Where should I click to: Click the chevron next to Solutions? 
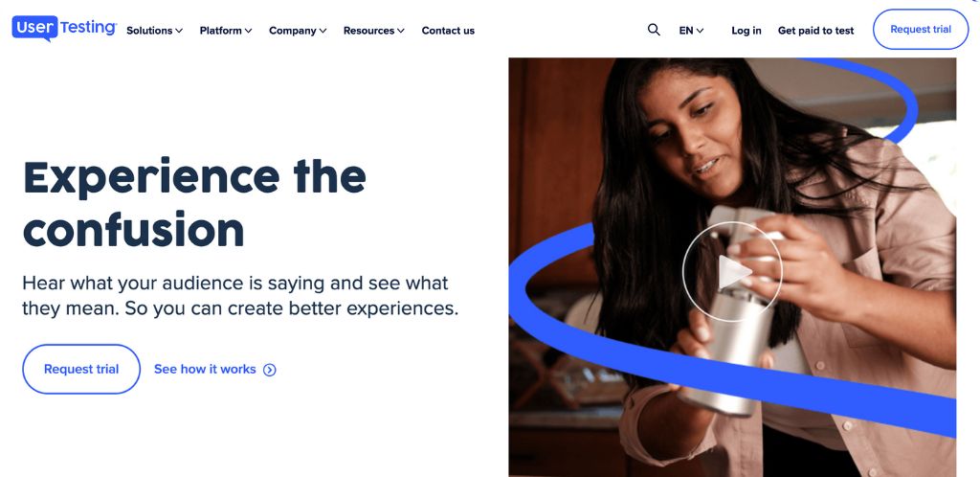179,31
